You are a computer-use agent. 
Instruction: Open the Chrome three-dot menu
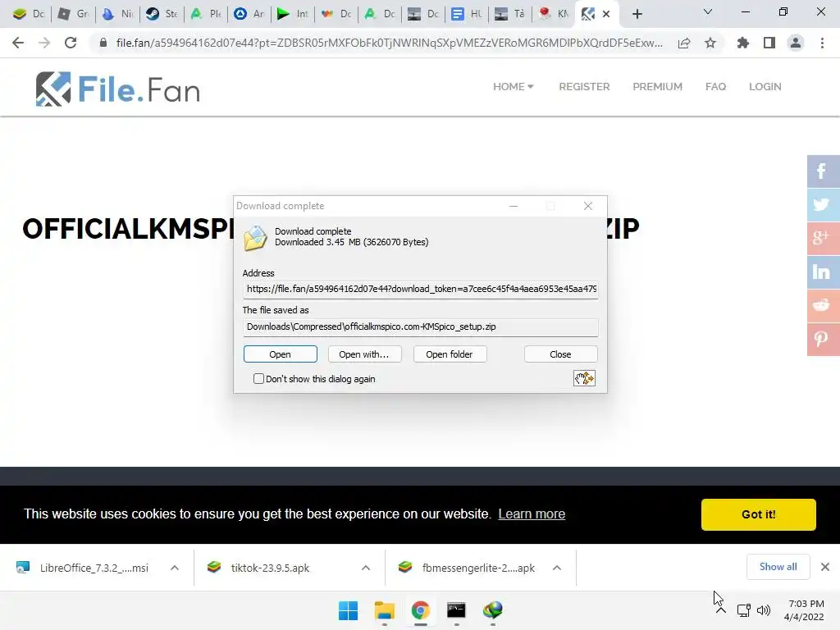[x=822, y=43]
